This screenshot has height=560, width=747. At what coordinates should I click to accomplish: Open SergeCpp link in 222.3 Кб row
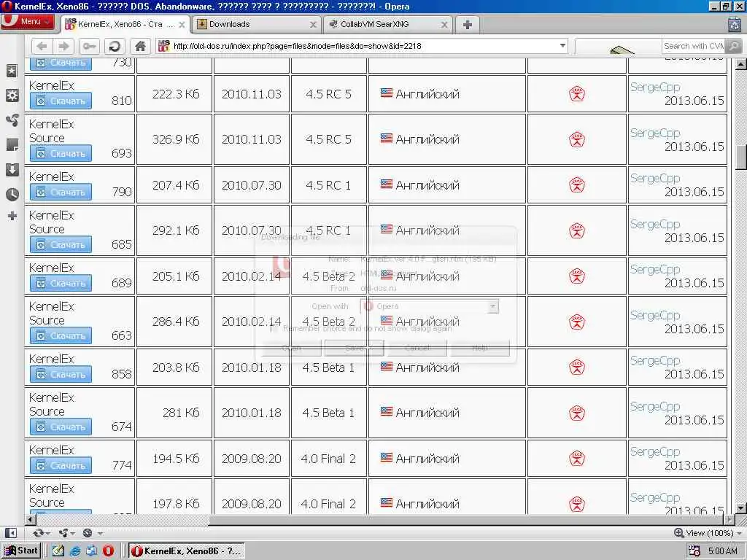click(x=655, y=87)
